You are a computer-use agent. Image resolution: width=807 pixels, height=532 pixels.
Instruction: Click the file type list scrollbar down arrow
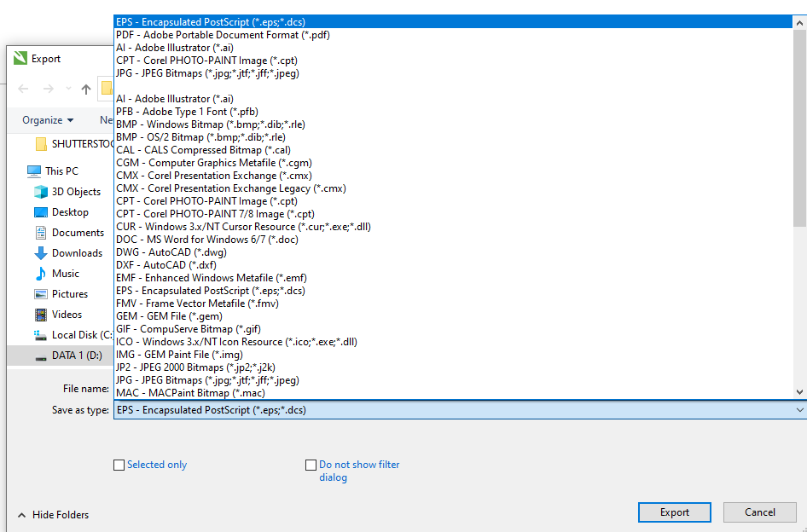[799, 392]
